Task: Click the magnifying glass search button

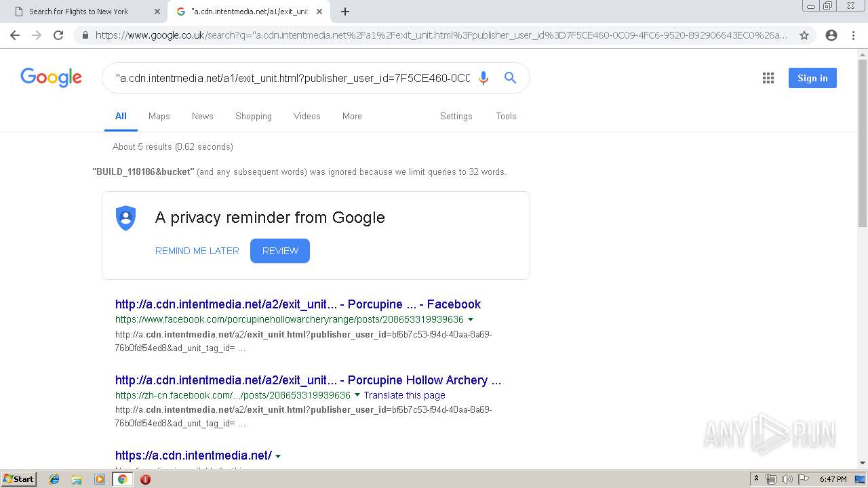Action: pos(511,78)
